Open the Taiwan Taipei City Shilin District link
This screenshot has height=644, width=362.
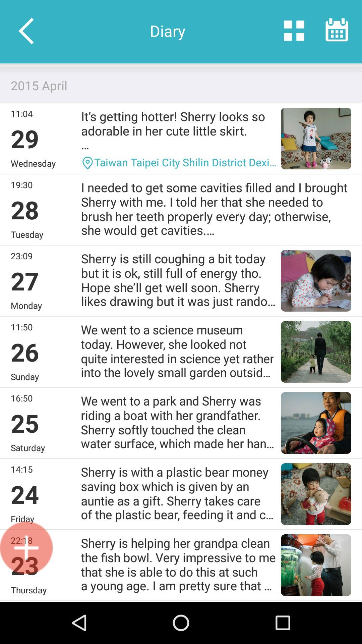[x=185, y=163]
